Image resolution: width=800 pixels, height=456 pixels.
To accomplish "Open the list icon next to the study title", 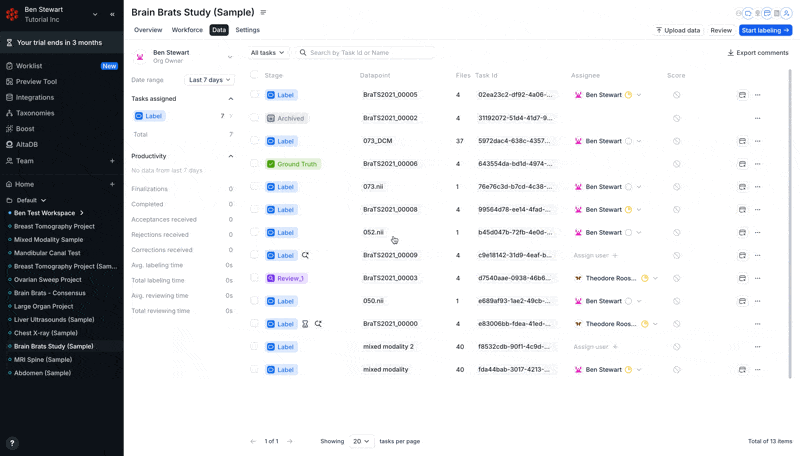I will [263, 12].
